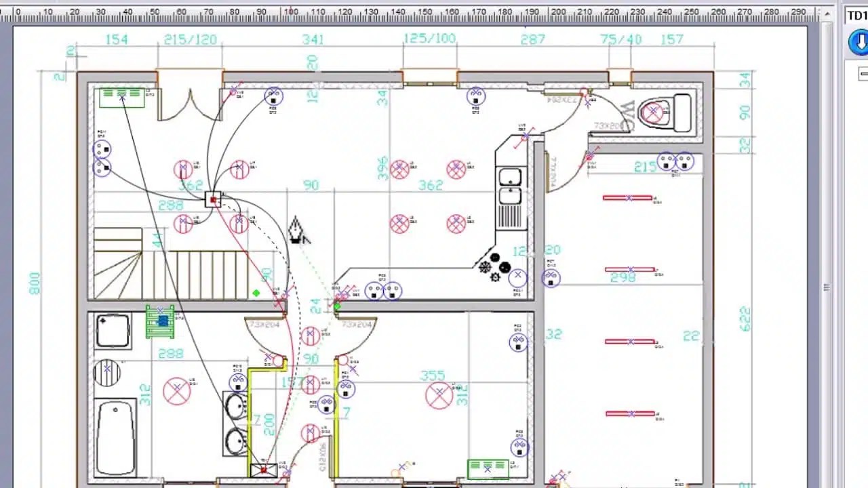Select the green electrical panel at top left

(122, 96)
